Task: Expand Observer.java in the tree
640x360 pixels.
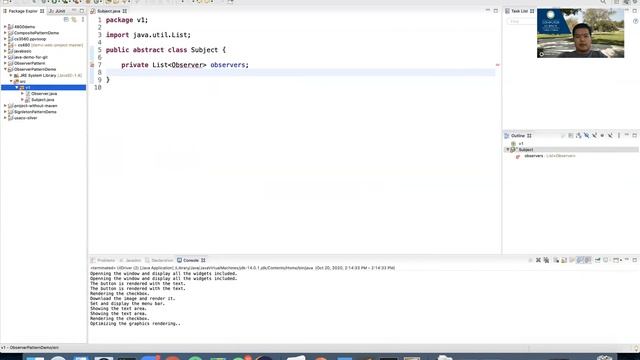Action: tap(22, 93)
